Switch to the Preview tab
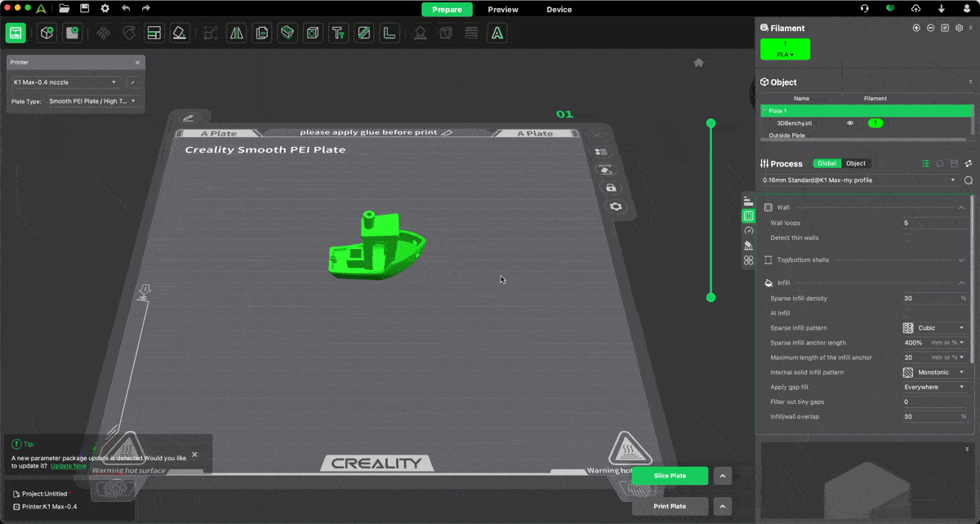 pyautogui.click(x=503, y=10)
